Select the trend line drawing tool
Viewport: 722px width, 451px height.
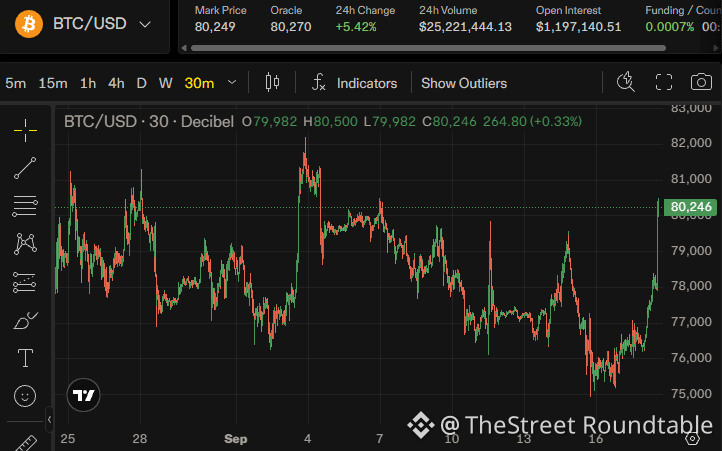click(25, 168)
